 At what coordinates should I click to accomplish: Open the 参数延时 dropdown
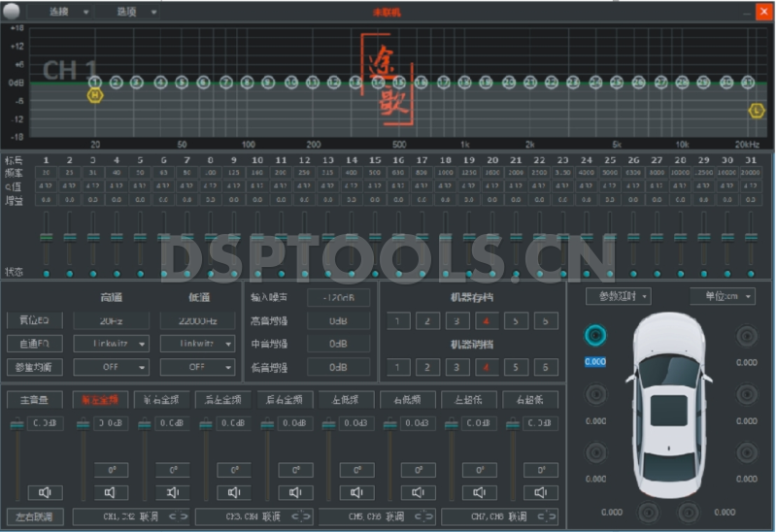coord(619,296)
